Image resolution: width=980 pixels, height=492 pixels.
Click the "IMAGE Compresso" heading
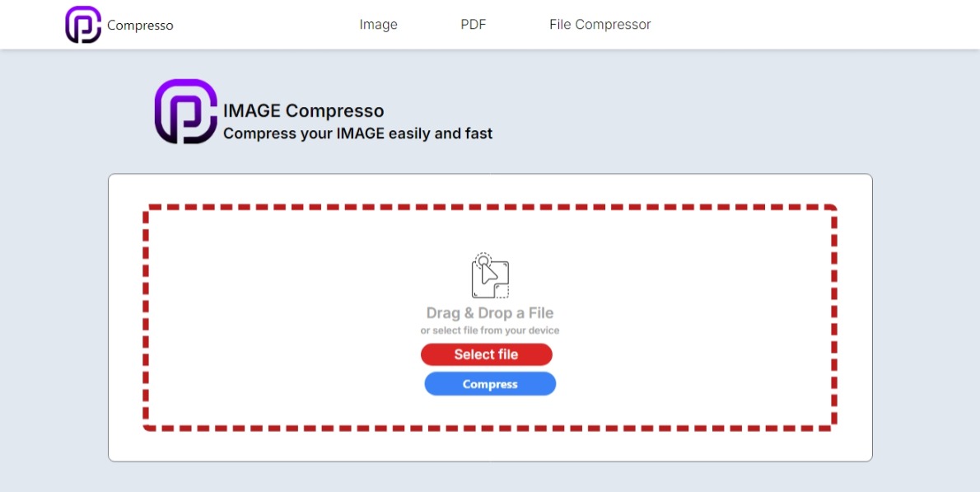coord(303,110)
